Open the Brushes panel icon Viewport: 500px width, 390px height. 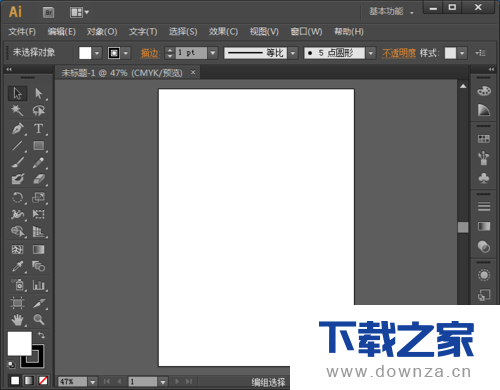484,158
